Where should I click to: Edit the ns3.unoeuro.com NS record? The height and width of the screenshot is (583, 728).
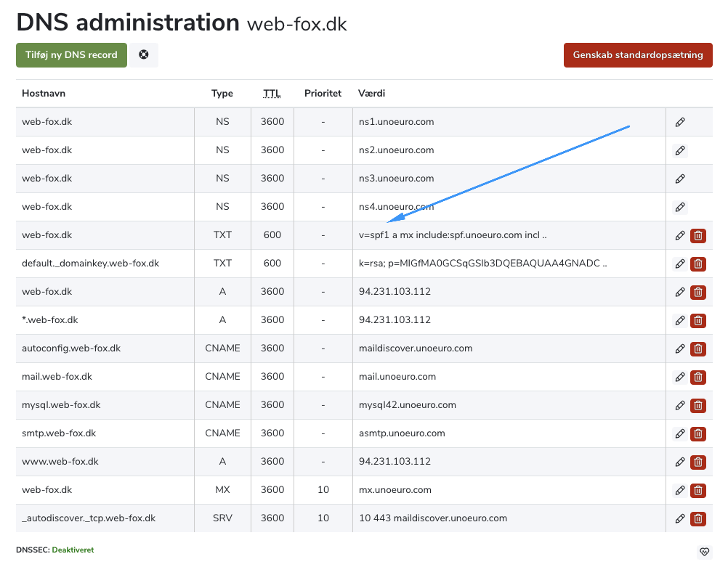pos(680,179)
